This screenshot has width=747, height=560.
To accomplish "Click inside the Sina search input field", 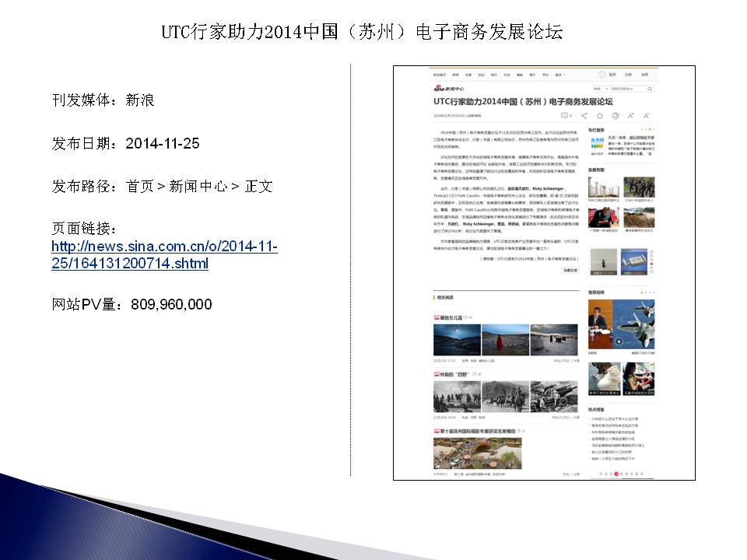I will click(x=627, y=89).
